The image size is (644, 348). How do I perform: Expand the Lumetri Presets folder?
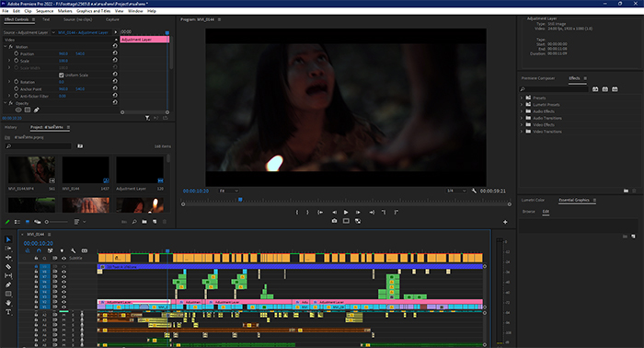point(522,105)
